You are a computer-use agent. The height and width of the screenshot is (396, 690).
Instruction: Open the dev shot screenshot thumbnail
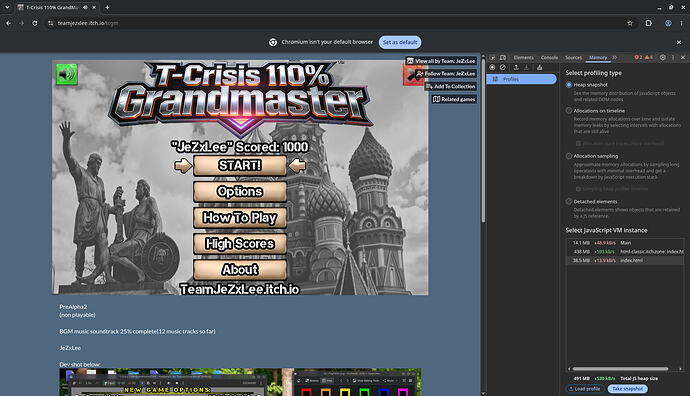pos(240,382)
